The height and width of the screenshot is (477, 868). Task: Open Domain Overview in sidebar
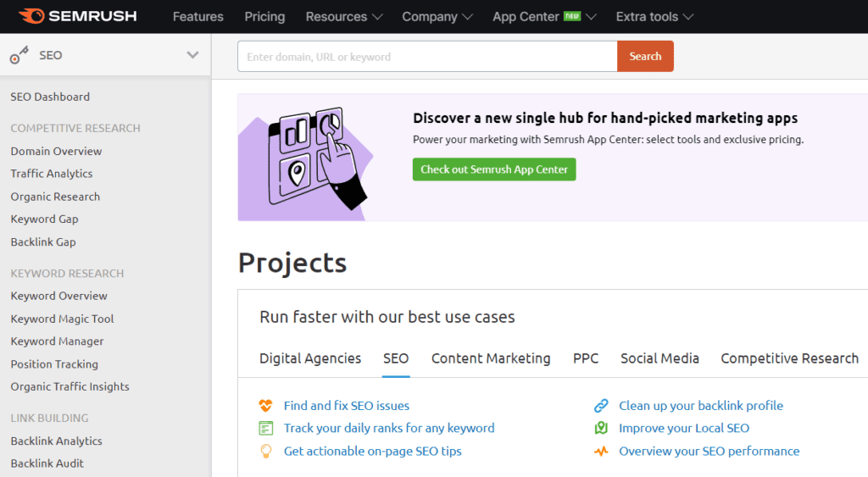(56, 151)
